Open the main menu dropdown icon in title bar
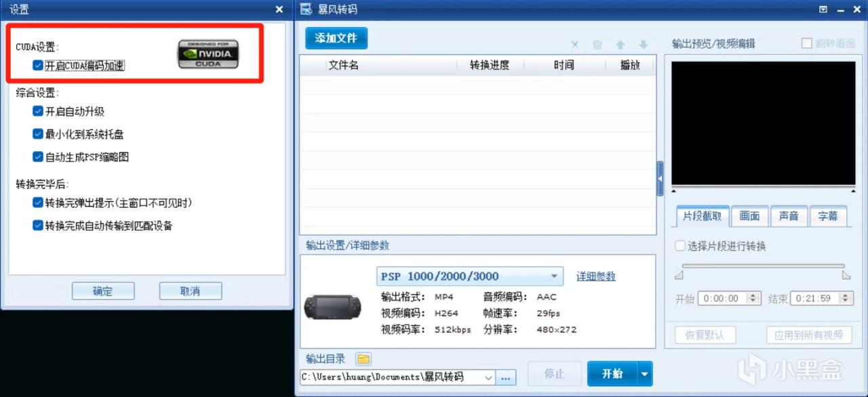Image resolution: width=868 pixels, height=397 pixels. click(823, 9)
